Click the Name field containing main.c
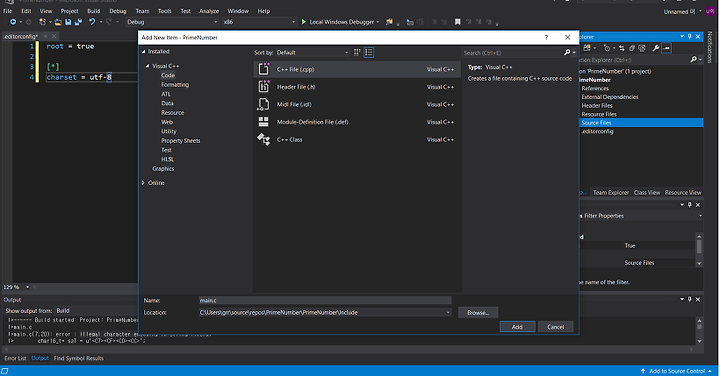720x376 pixels. click(x=325, y=300)
